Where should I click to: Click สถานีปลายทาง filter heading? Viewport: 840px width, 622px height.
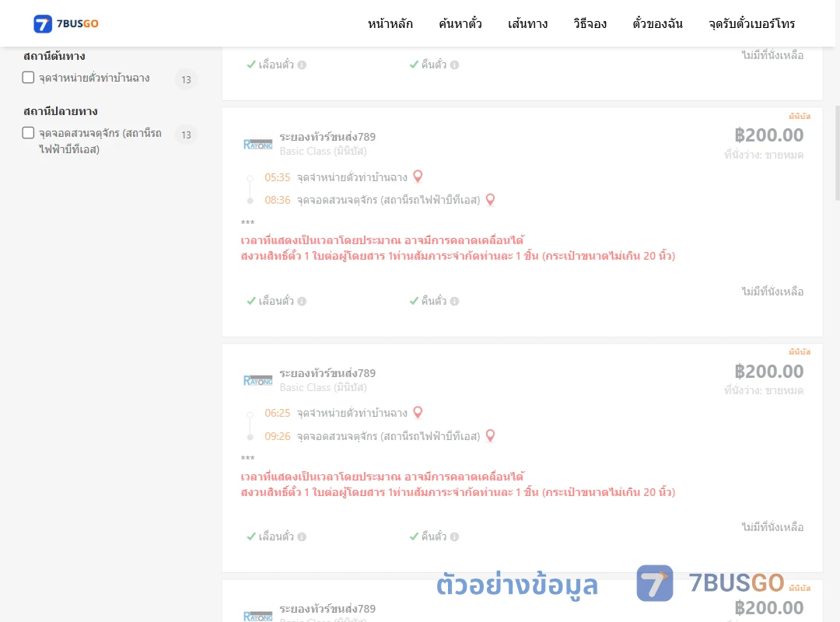(61, 111)
